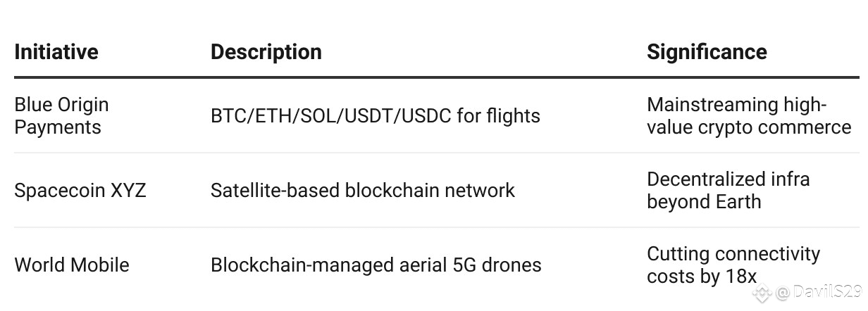Click Mainstreaming high-value crypto commerce text
Screen dimensions: 868x311
click(749, 116)
